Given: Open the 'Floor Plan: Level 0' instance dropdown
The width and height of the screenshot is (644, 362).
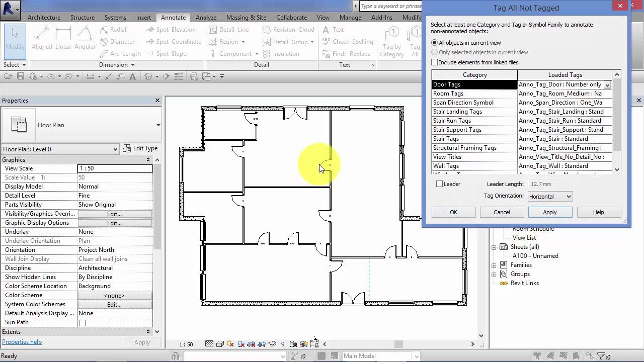Looking at the screenshot, I should pyautogui.click(x=60, y=149).
